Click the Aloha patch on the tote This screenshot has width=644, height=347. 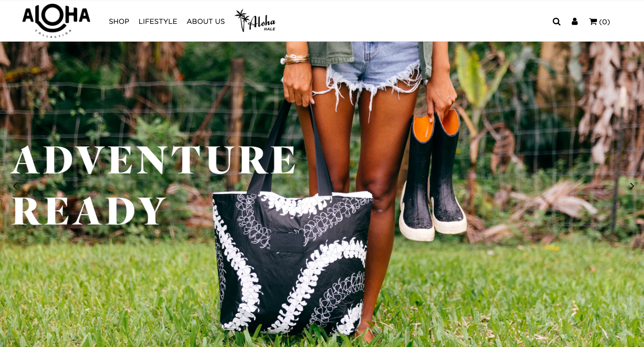tap(287, 241)
